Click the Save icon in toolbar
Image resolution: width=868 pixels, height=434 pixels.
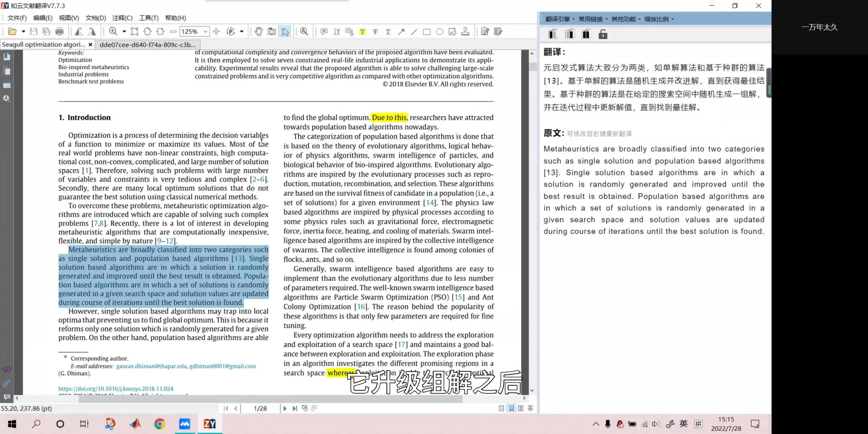pos(33,32)
